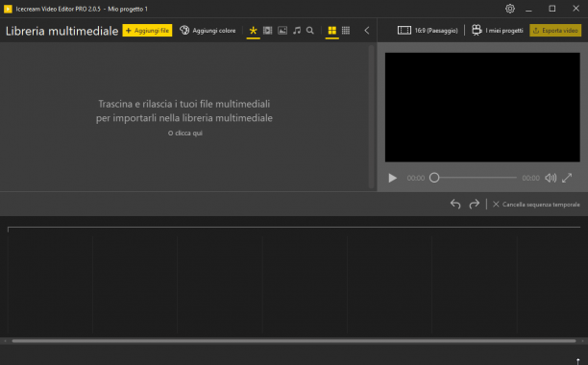This screenshot has width=588, height=365.
Task: Expand preview to fullscreen
Action: tap(567, 178)
